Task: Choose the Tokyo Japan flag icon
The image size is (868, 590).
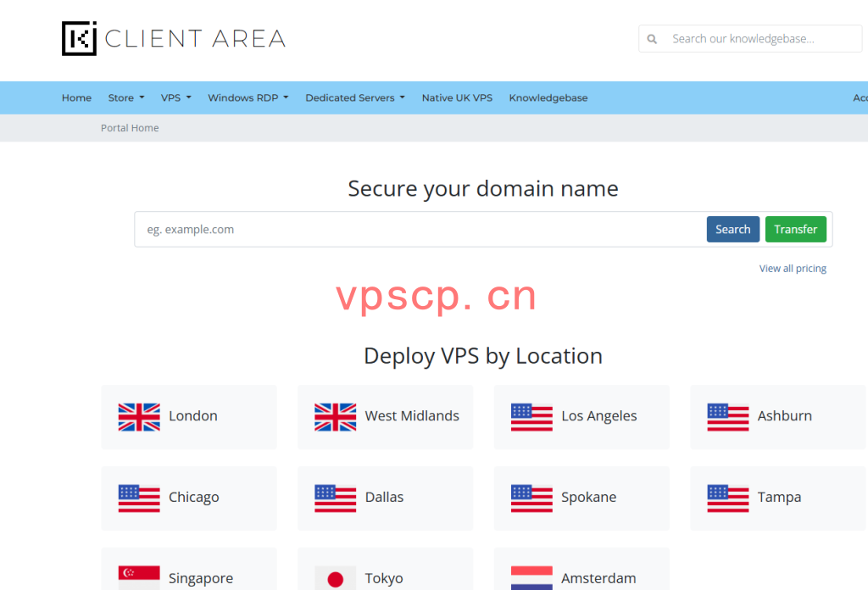Action: (336, 577)
